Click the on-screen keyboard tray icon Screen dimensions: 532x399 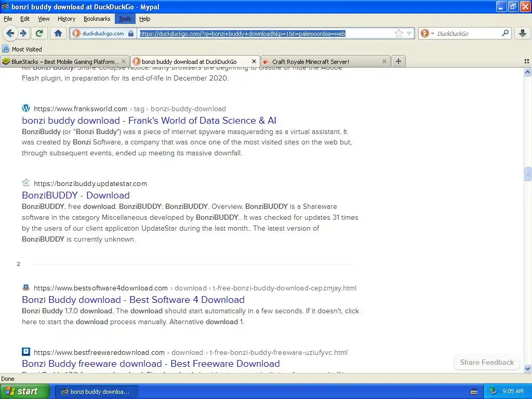click(x=474, y=392)
